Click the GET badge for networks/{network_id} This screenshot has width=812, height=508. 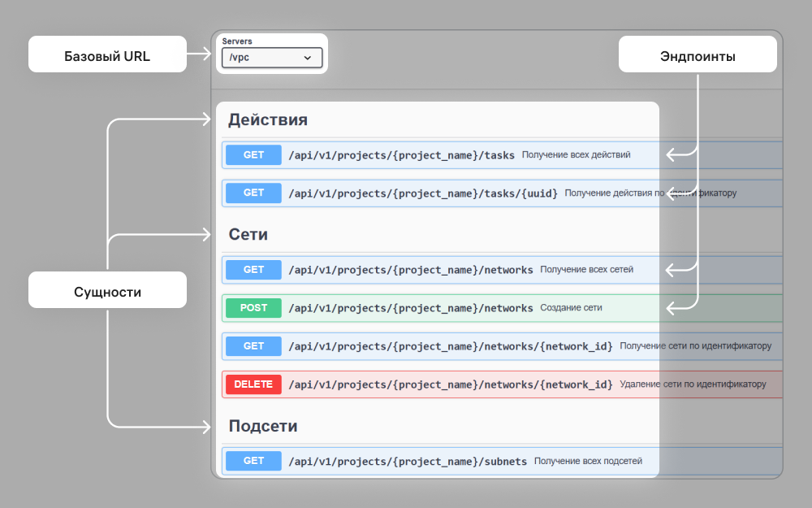(x=253, y=346)
